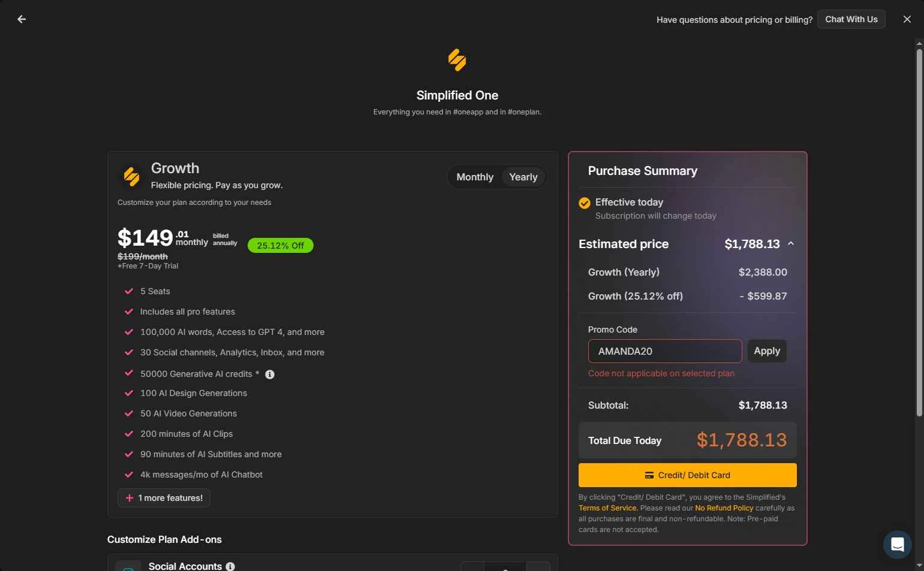
Task: Click the 'Subtotal:' label
Action: click(608, 405)
